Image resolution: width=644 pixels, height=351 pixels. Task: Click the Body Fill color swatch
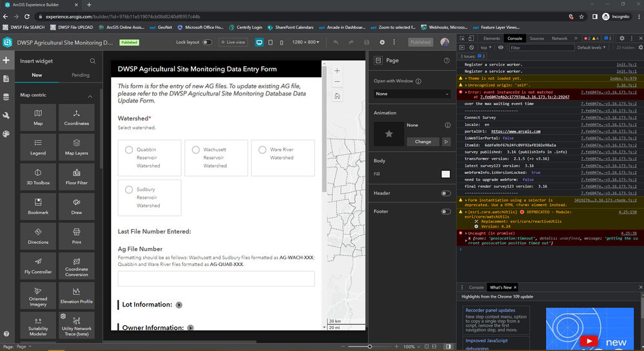click(x=445, y=174)
